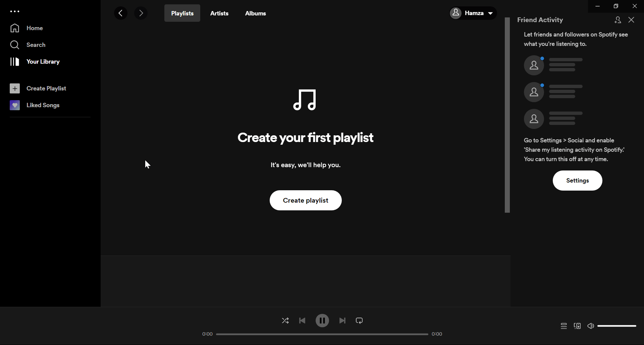Open Your Library from sidebar

43,62
